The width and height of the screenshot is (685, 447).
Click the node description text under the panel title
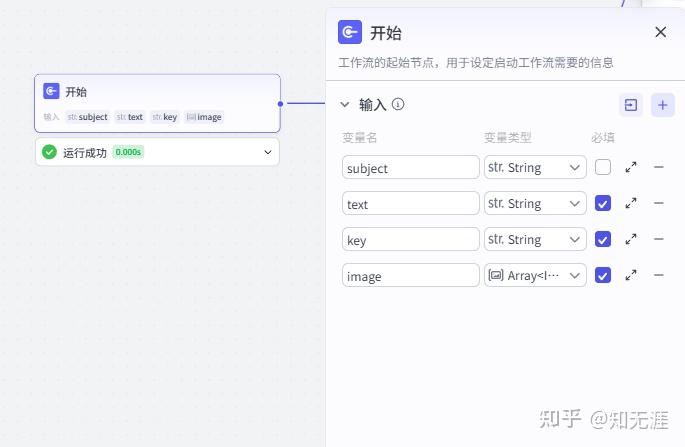pyautogui.click(x=476, y=63)
